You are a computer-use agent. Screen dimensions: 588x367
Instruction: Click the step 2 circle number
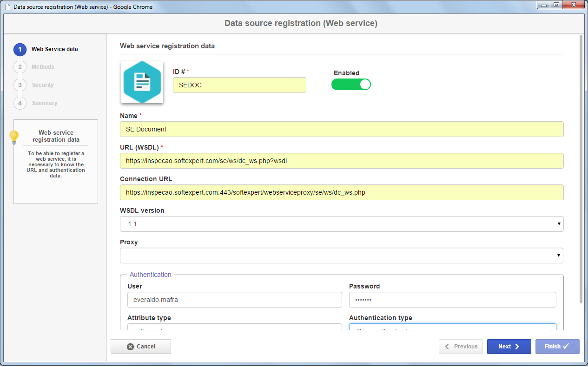(20, 67)
